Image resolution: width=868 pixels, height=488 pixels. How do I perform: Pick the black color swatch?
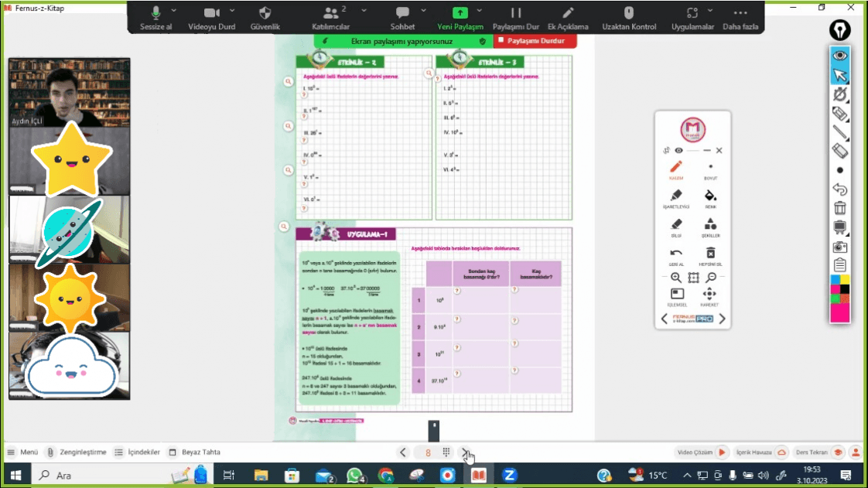(x=845, y=289)
